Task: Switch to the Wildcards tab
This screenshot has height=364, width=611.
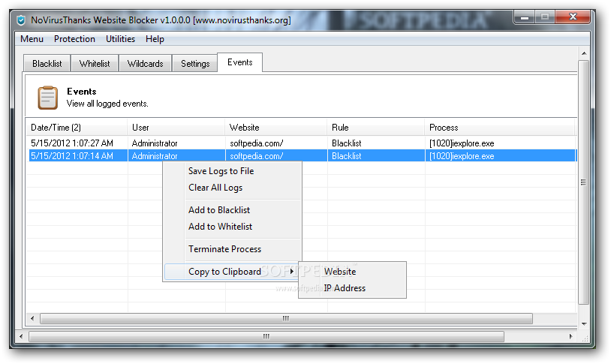Action: pyautogui.click(x=145, y=64)
